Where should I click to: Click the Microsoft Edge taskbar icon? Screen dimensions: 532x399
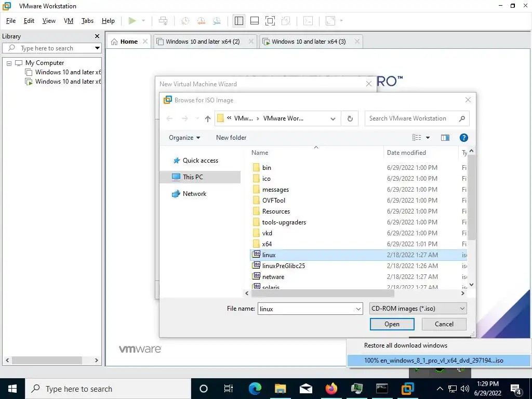click(255, 389)
